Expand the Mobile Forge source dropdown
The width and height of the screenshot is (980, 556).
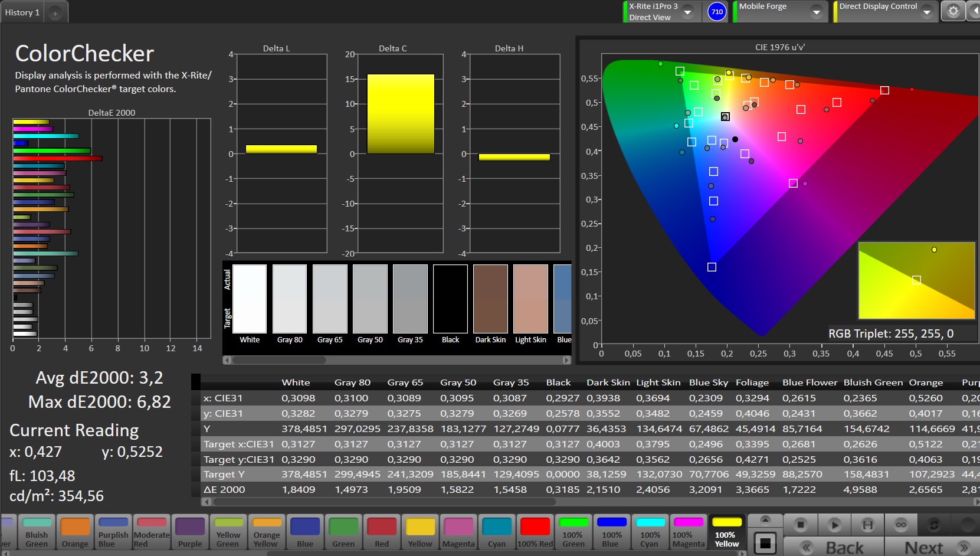point(816,12)
